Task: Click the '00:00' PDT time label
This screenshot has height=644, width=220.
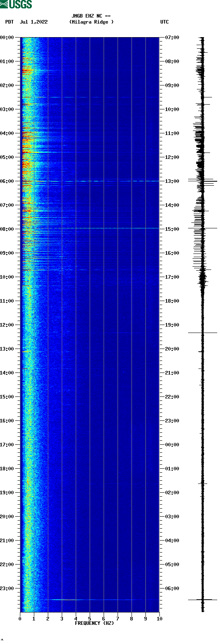Action: (7, 38)
